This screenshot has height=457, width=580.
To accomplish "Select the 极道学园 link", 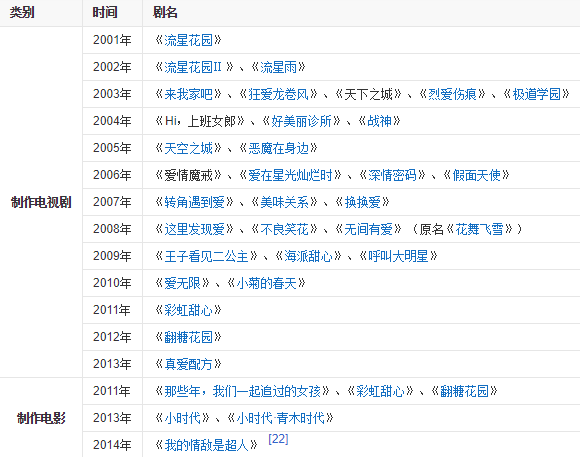I will (536, 94).
